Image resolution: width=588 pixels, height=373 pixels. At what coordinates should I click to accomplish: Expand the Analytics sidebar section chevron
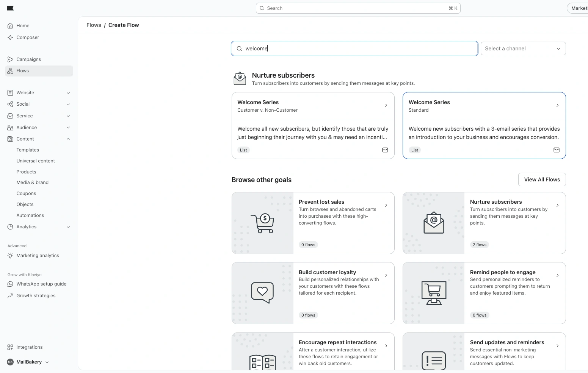click(68, 227)
